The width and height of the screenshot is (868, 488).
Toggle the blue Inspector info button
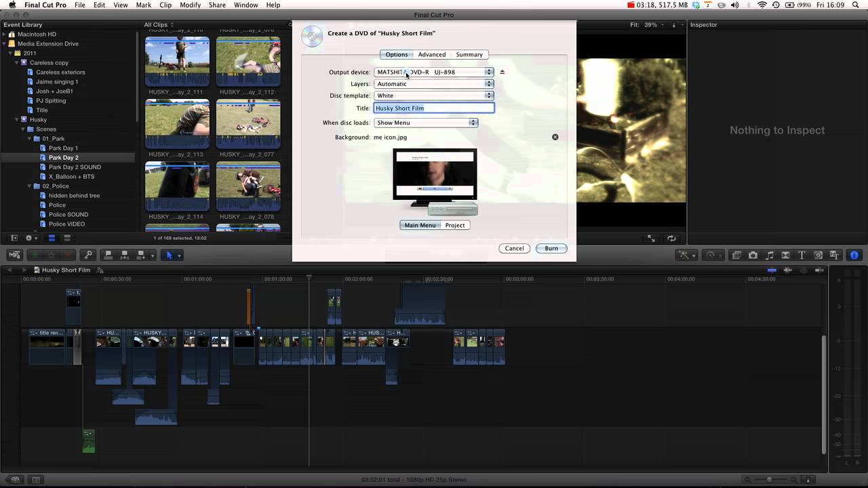pyautogui.click(x=854, y=255)
